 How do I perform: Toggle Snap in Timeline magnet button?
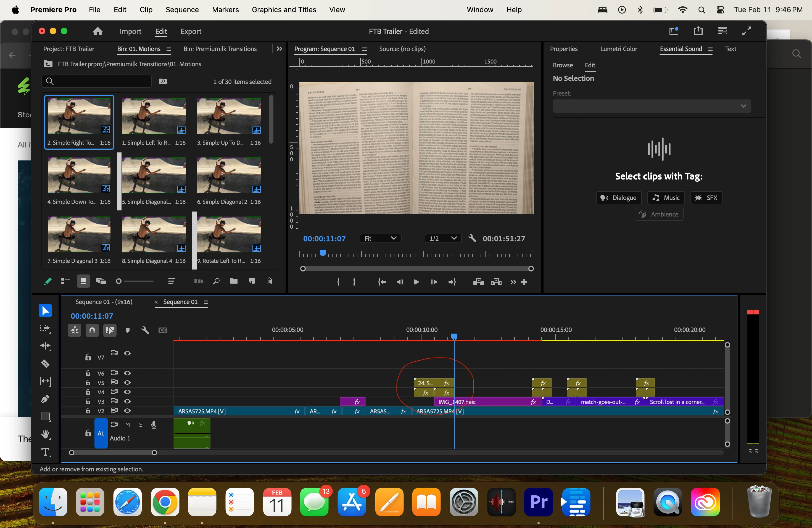click(x=92, y=330)
